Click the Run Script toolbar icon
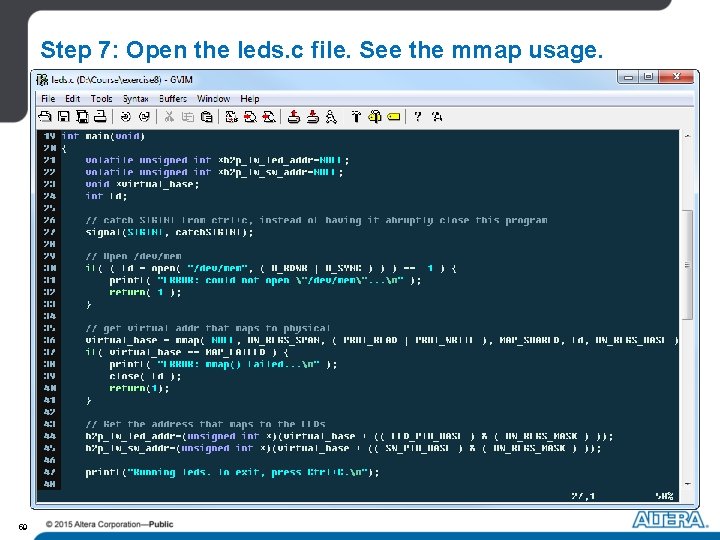Image resolution: width=720 pixels, height=540 pixels. coord(331,117)
